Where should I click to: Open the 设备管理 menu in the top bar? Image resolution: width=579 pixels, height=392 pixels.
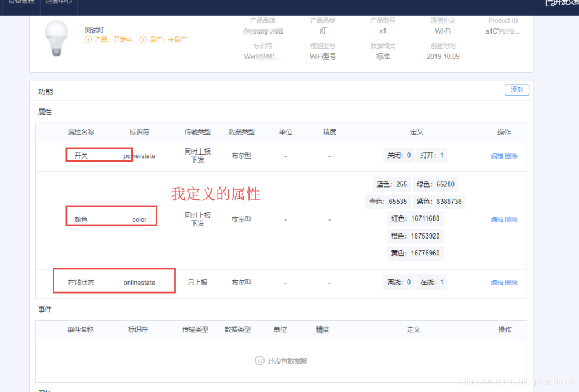point(21,2)
